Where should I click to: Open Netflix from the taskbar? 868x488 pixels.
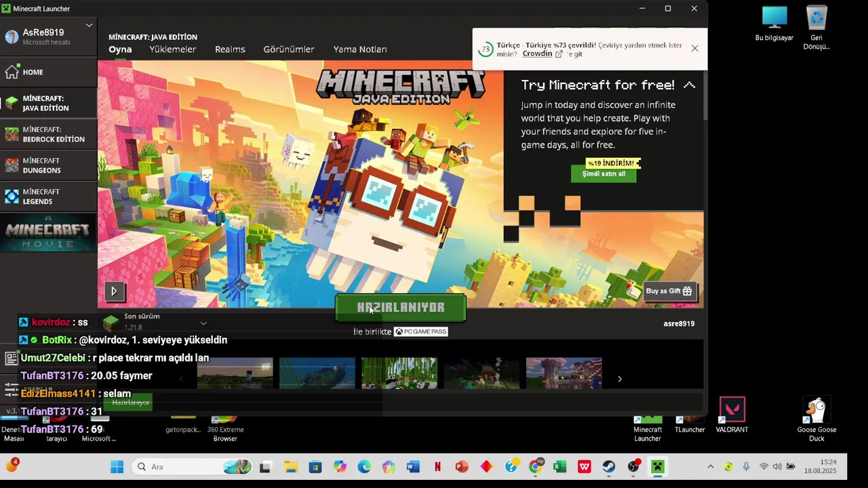click(x=437, y=466)
